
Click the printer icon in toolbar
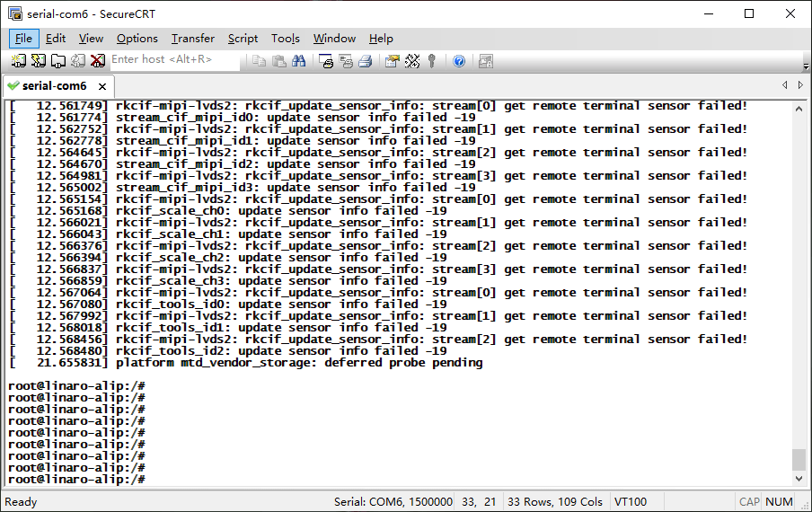click(365, 61)
